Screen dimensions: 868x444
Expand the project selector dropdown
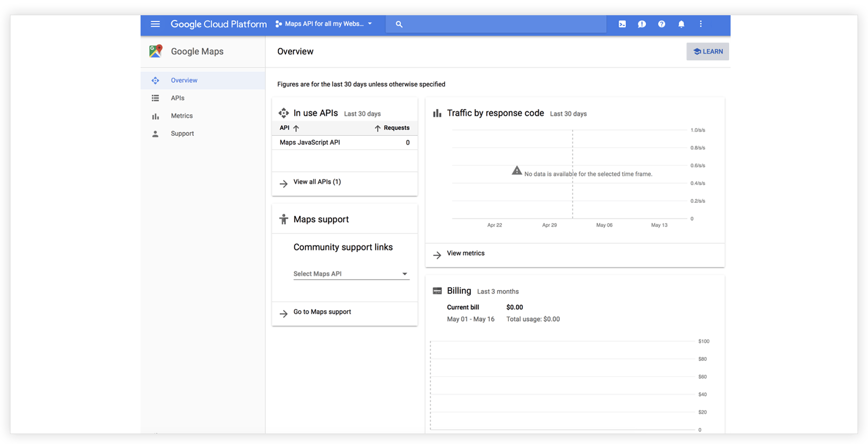pos(324,24)
